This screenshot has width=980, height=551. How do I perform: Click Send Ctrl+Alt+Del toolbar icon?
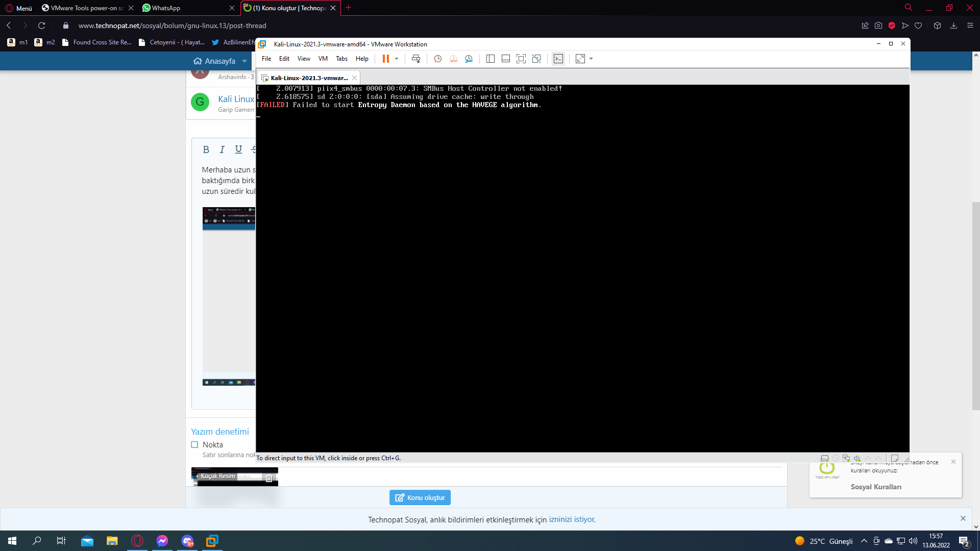tap(416, 59)
